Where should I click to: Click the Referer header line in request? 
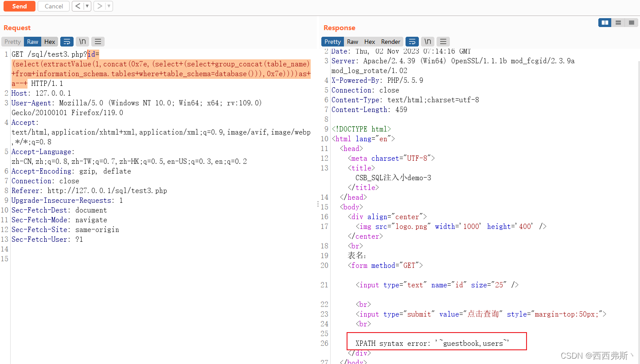click(x=89, y=190)
